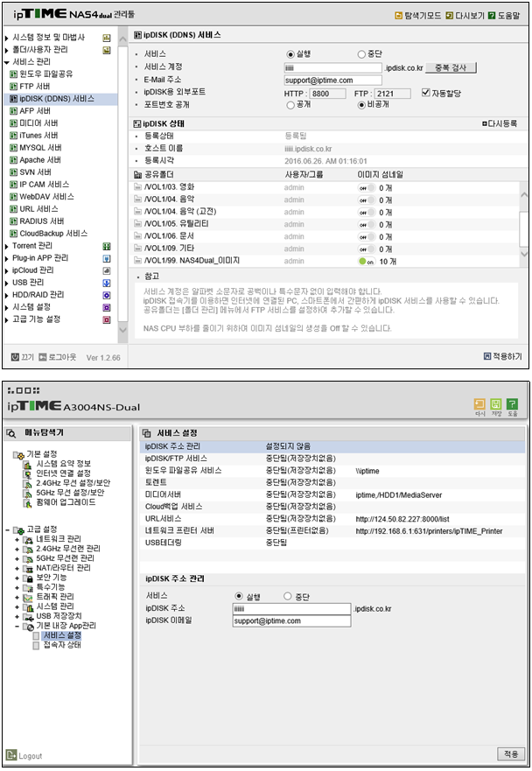Viewport: 532px width, 771px height.
Task: Toggle the 자동할당 checkbox
Action: tap(426, 93)
